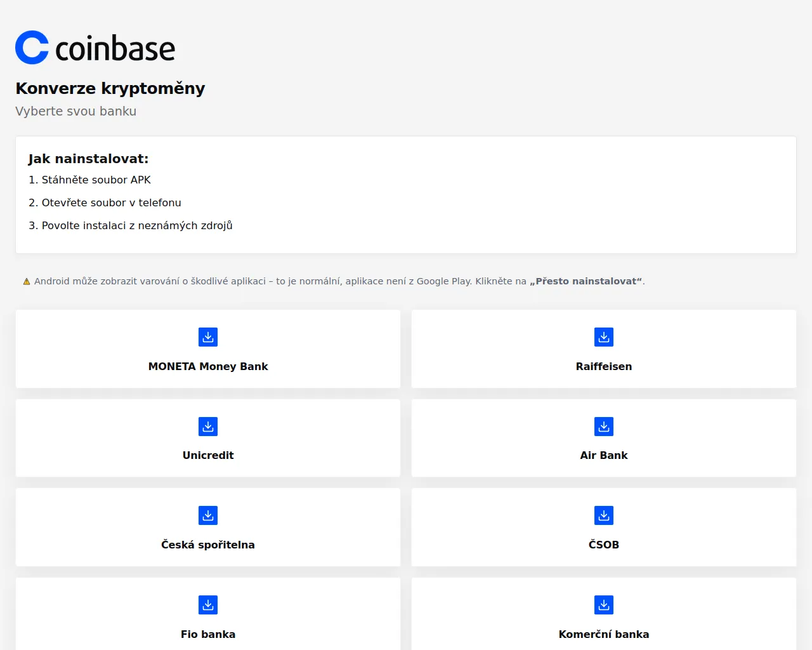This screenshot has width=812, height=650.
Task: Click step 'Povolte instalaci z neznámých zdrojů'
Action: 131,225
